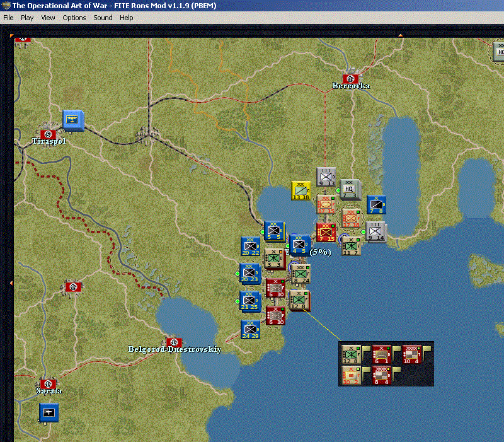The width and height of the screenshot is (504, 442).
Task: Click the Sarata objective marker
Action: pos(49,384)
